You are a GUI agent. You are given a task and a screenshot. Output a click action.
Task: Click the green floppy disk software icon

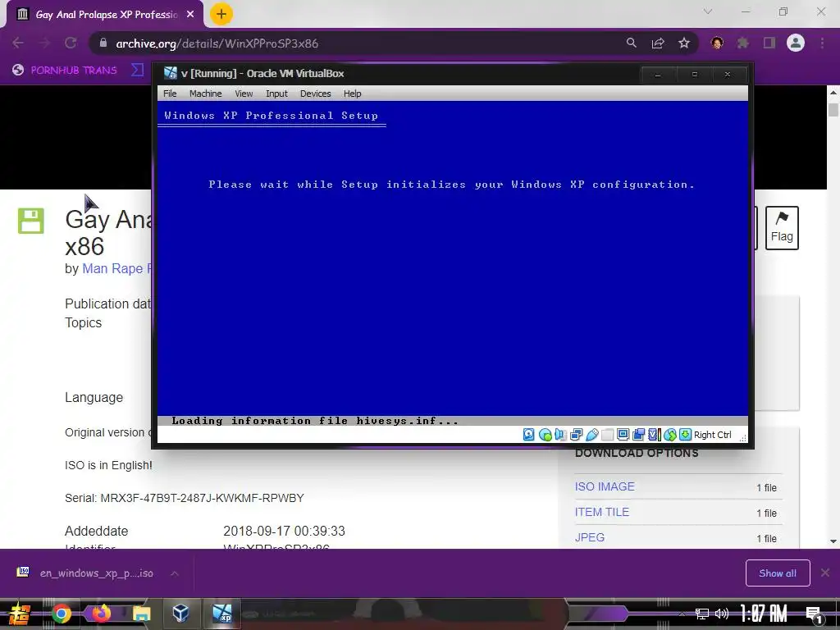[x=31, y=221]
